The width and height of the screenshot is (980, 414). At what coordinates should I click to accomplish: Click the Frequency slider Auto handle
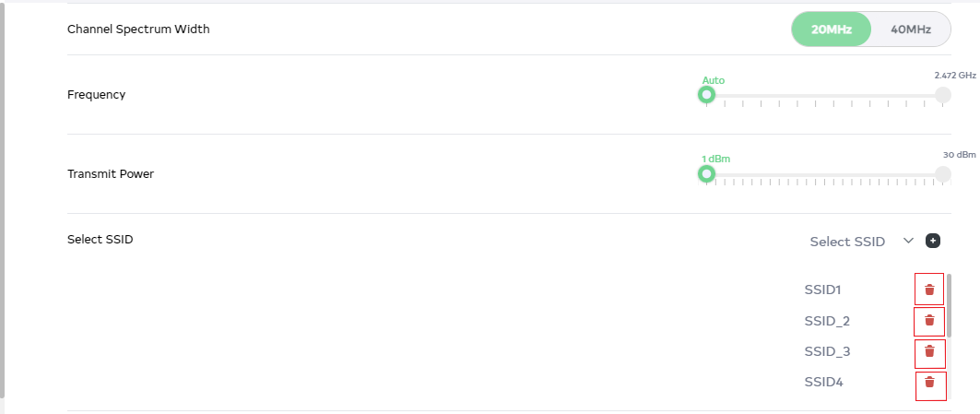click(x=706, y=95)
